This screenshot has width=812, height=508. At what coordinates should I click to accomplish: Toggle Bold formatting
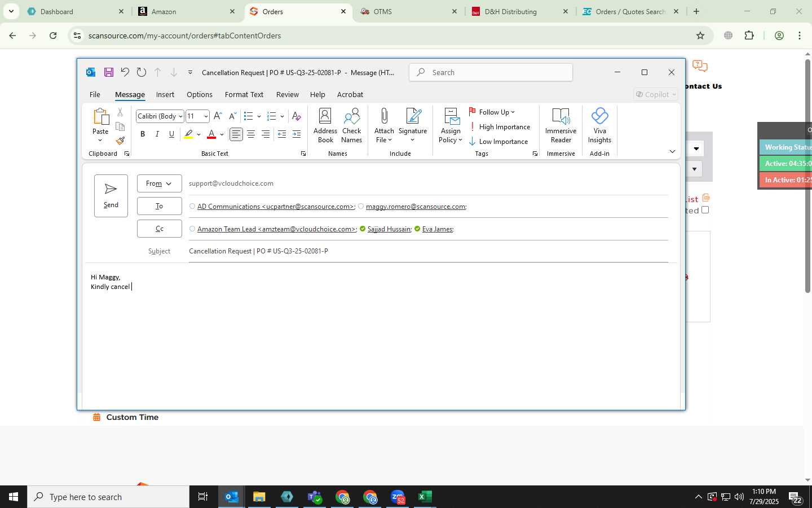click(143, 134)
